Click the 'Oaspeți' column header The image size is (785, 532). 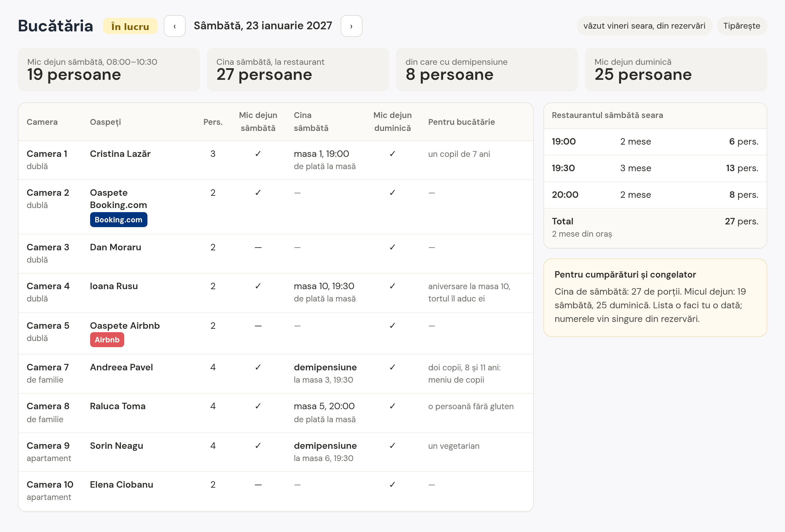pos(105,122)
